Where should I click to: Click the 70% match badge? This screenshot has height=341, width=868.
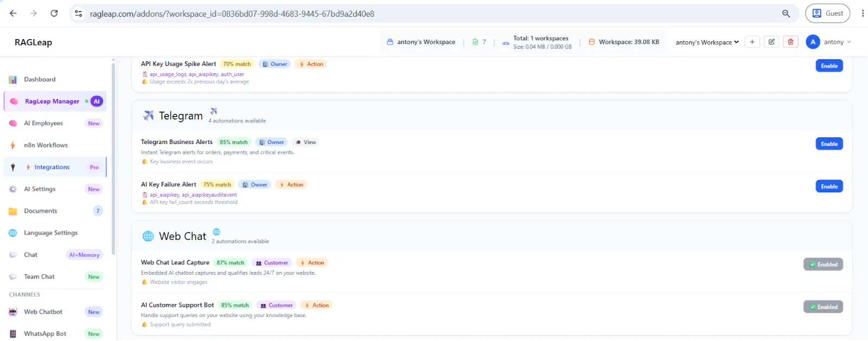tap(237, 64)
